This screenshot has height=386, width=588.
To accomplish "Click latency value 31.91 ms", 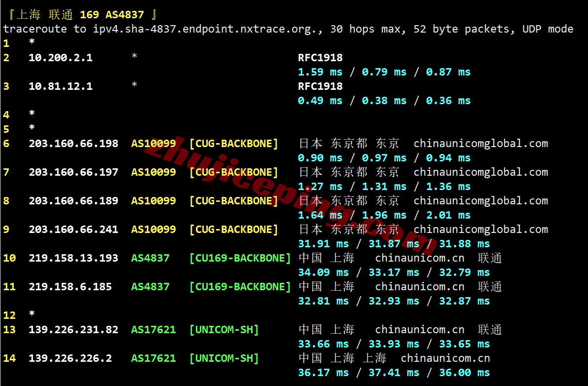I will (323, 244).
